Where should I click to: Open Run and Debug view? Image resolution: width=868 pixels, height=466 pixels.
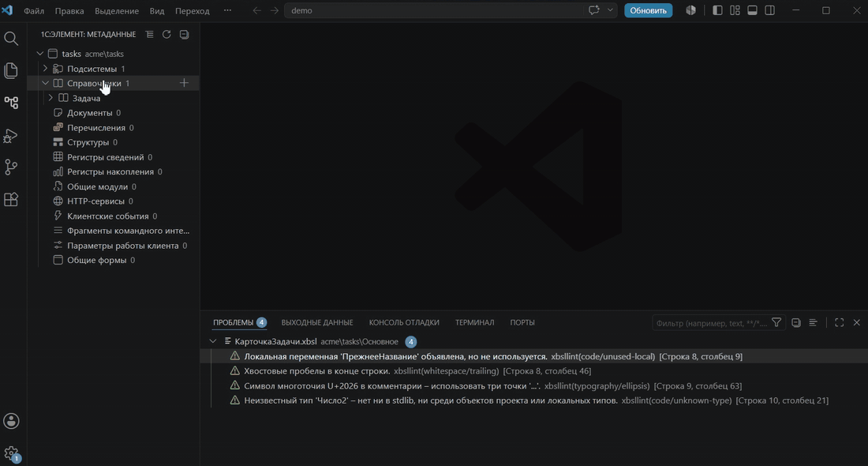(11, 135)
